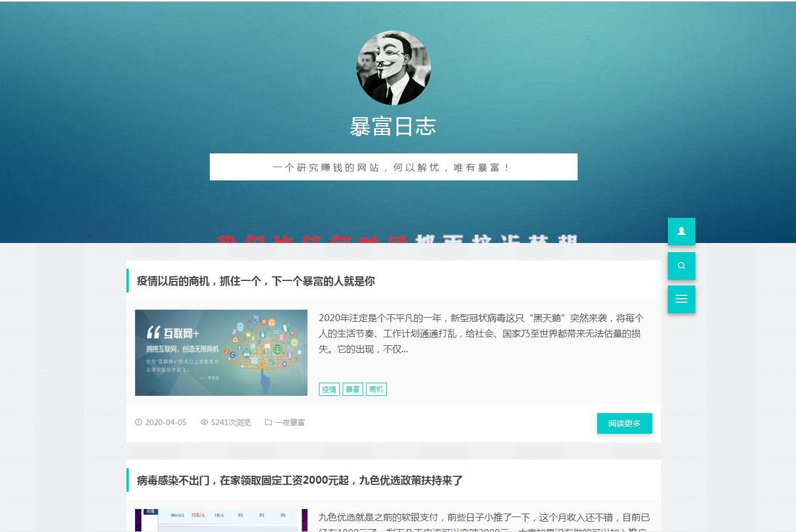The height and width of the screenshot is (532, 796).
Task: Click the site tagline text box
Action: 393,167
